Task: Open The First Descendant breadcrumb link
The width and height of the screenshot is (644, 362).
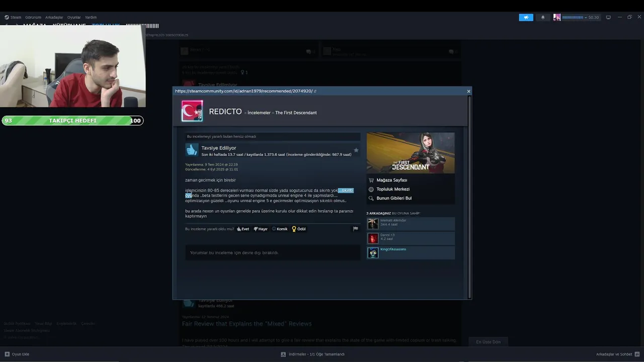Action: point(296,113)
